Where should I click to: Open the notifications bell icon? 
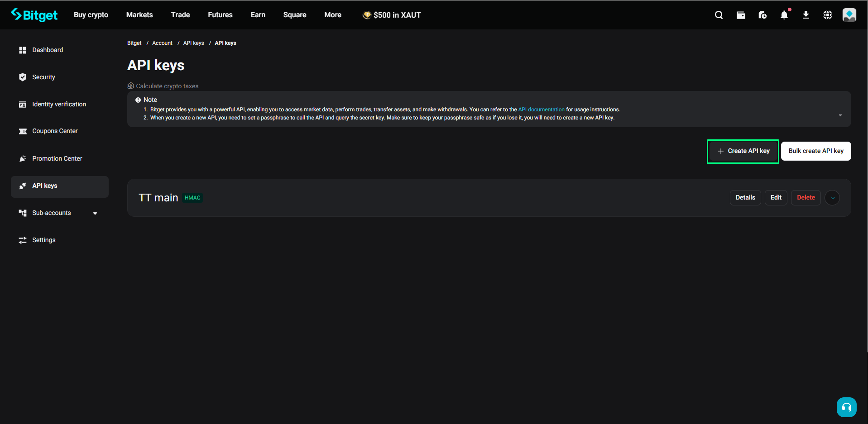pos(784,15)
